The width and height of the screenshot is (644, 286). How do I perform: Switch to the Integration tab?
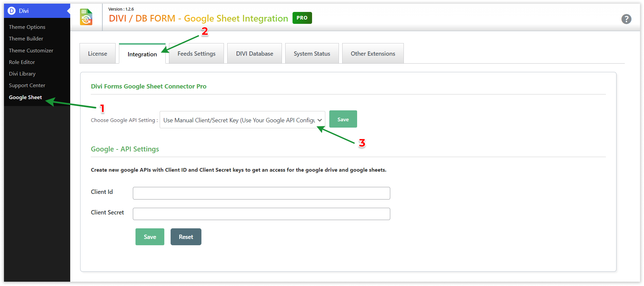pos(142,54)
